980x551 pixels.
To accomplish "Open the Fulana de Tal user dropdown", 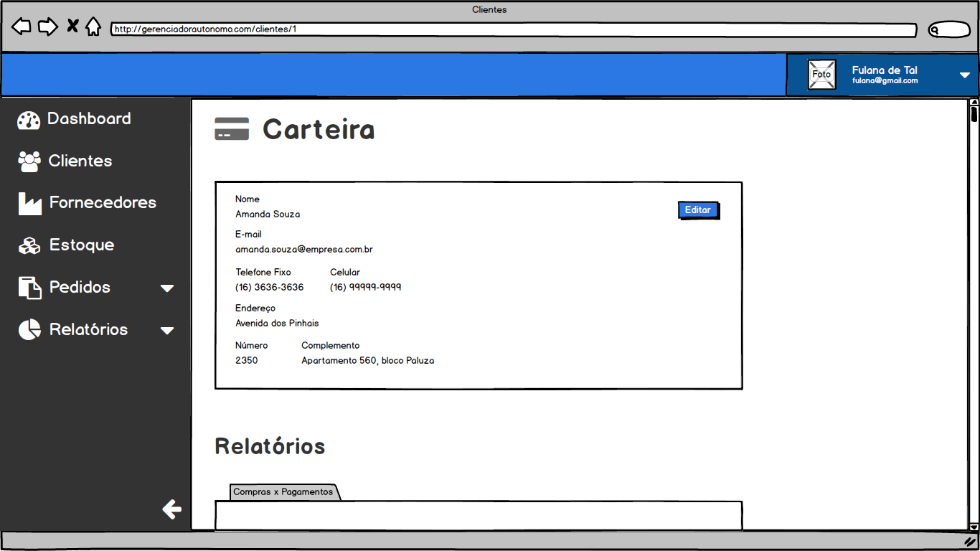I will (964, 75).
